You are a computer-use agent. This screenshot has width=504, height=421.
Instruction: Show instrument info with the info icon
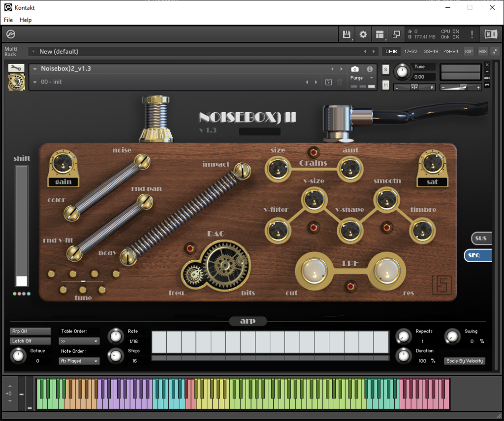coord(370,69)
